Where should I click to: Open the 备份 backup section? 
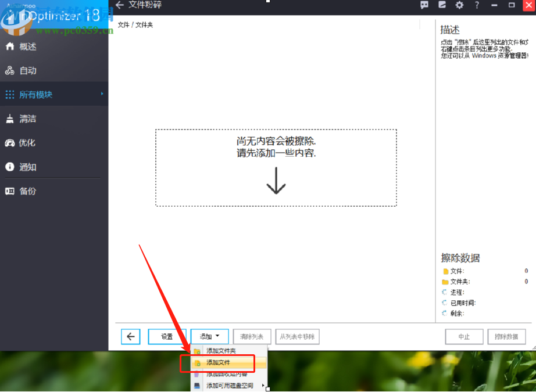point(54,191)
